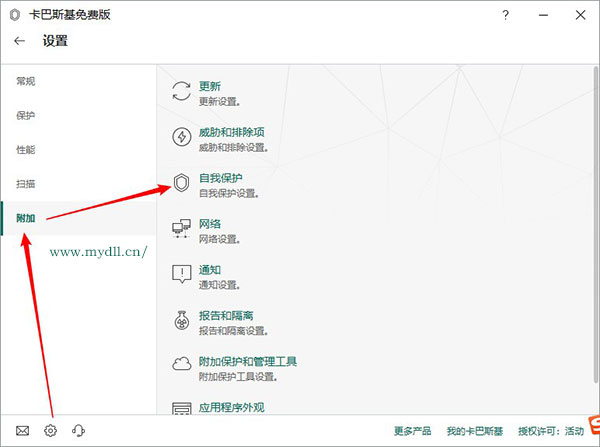The height and width of the screenshot is (447, 600).
Task: Open the 更新 settings link
Action: tap(210, 86)
